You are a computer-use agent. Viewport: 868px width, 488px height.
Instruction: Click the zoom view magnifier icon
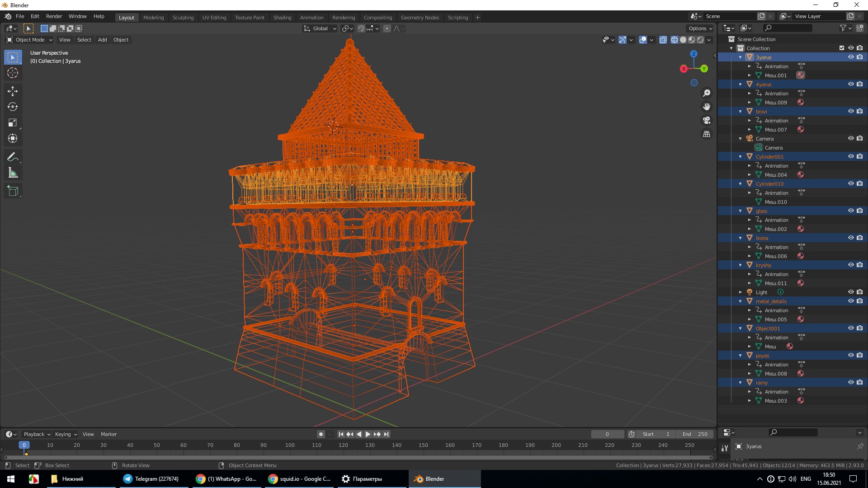tap(707, 93)
